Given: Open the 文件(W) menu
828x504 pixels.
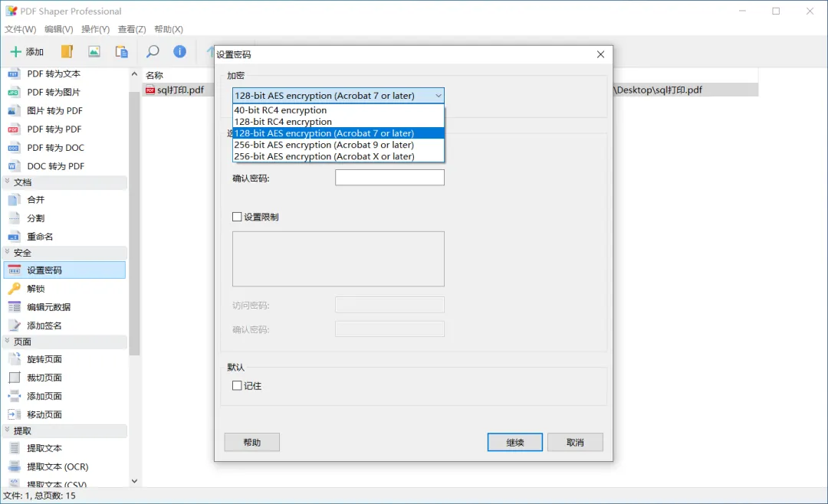Looking at the screenshot, I should (x=21, y=30).
